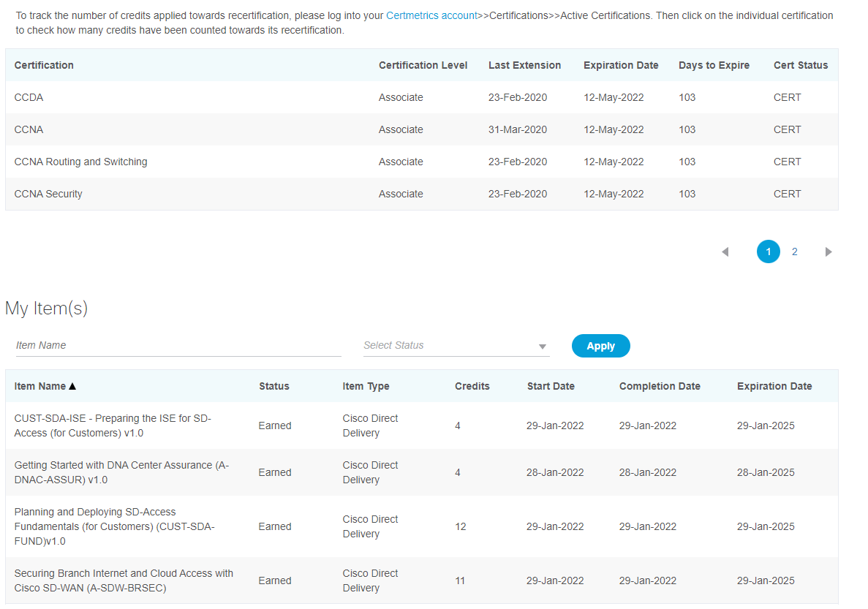Click Earned status for CUST-SDA-ISE item
The image size is (868, 609).
274,425
